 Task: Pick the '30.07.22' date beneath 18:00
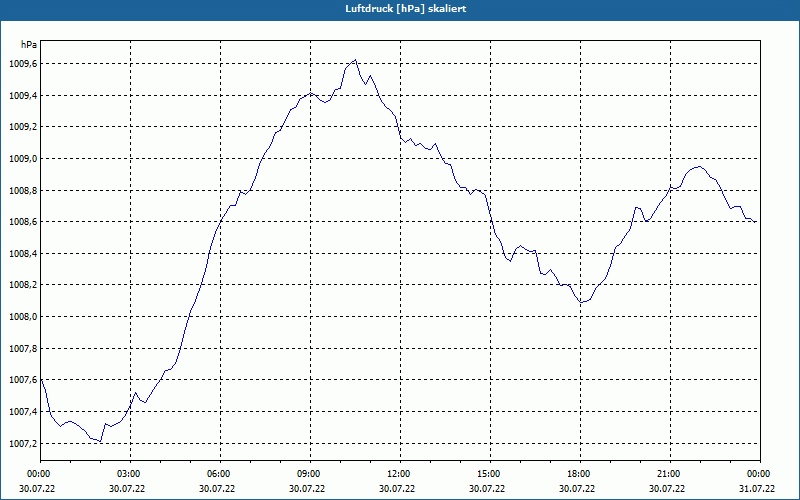tap(577, 488)
